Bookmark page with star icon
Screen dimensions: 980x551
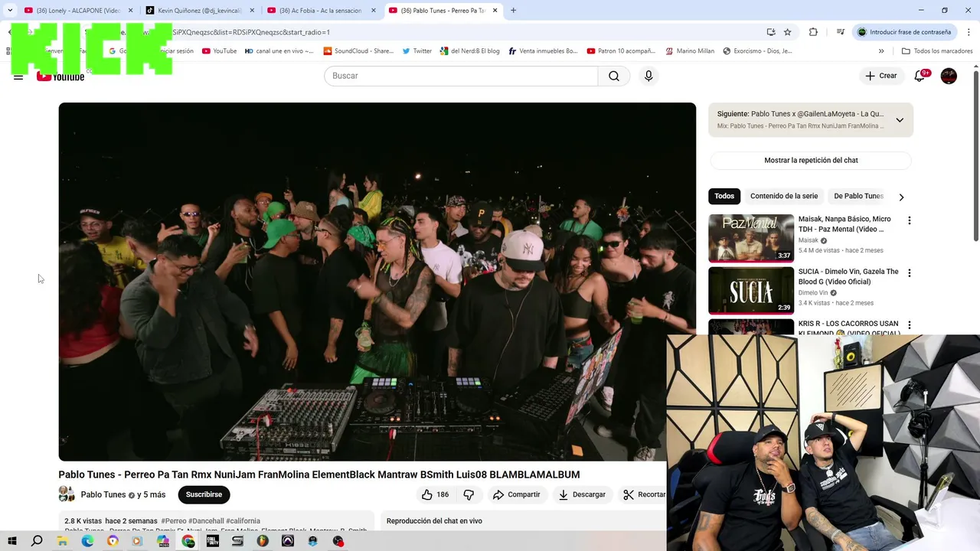(787, 32)
